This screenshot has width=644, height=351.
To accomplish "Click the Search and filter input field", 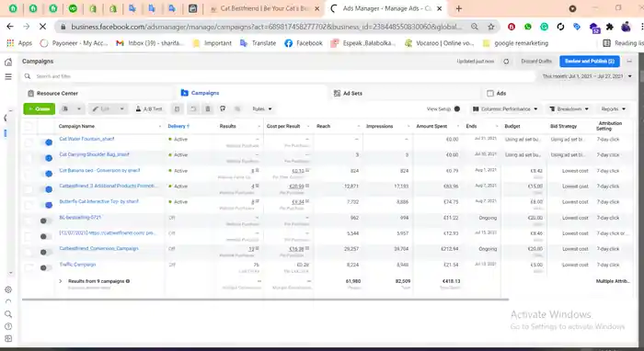I will [x=280, y=76].
